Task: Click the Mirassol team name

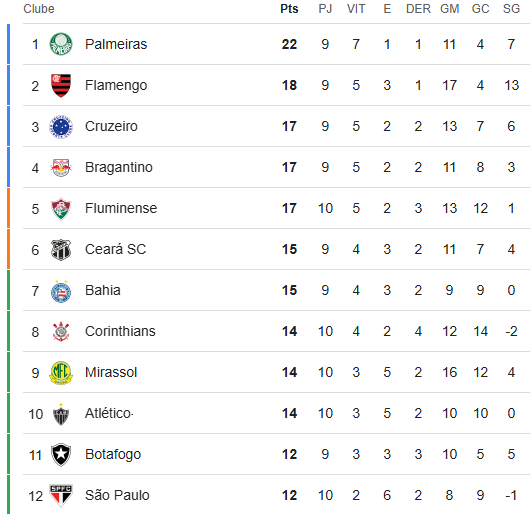Action: coord(111,372)
